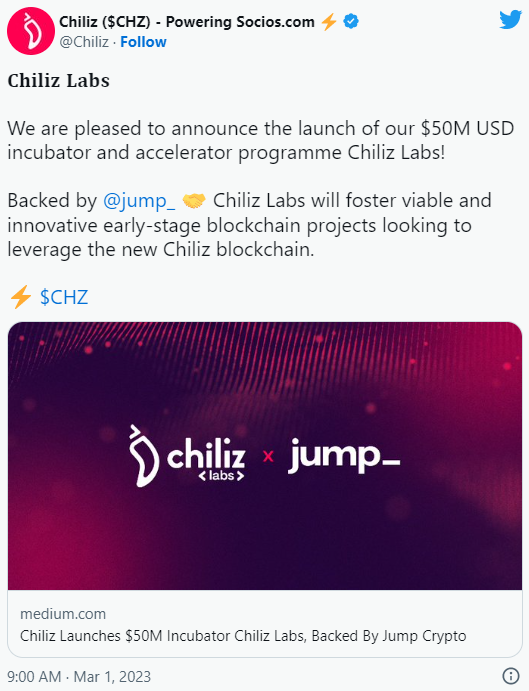The height and width of the screenshot is (691, 529).
Task: Click the jump_ logo in card image
Action: coord(344,456)
